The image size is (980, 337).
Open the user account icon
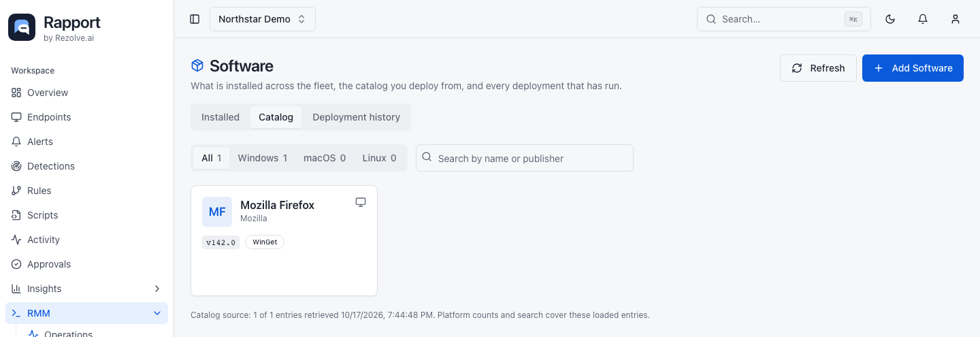955,19
